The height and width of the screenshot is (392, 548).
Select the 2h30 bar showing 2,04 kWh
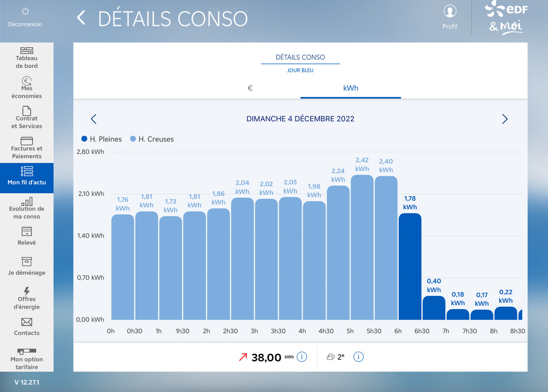[x=242, y=259]
